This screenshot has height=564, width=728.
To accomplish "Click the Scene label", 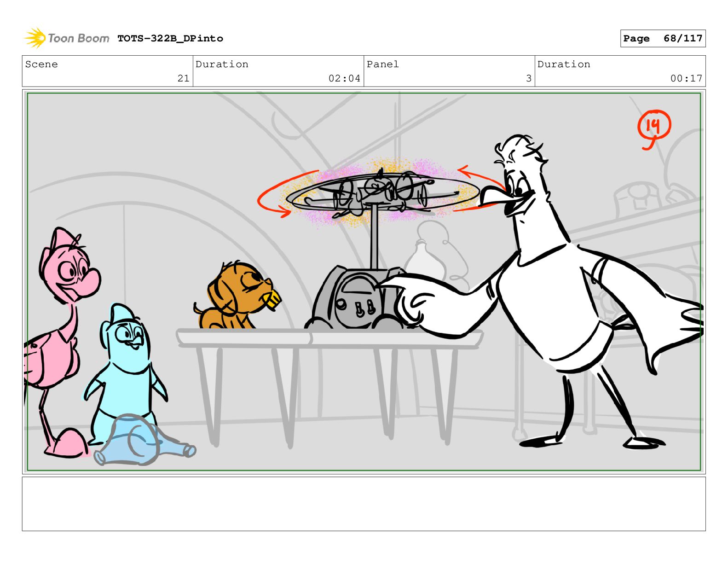I will 41,64.
